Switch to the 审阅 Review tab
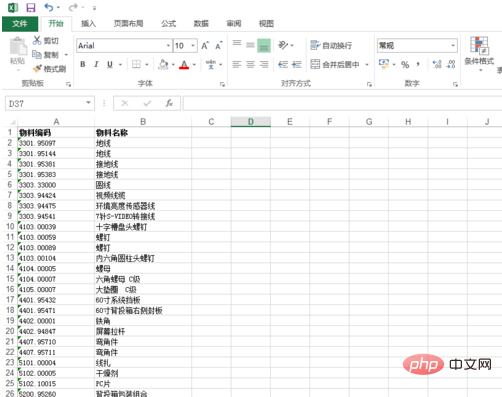Screen dimensions: 502x397 tap(234, 24)
